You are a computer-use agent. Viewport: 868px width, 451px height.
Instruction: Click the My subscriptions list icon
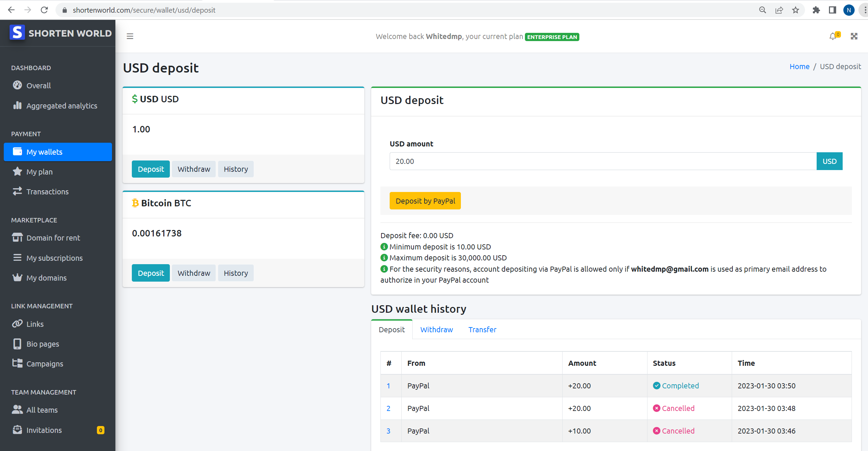pyautogui.click(x=17, y=258)
